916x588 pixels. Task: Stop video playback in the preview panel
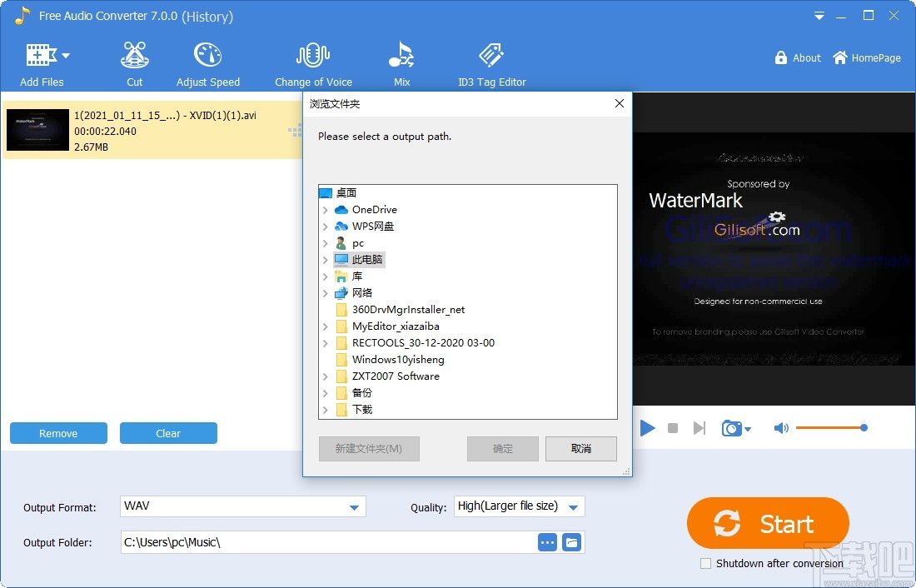click(673, 427)
